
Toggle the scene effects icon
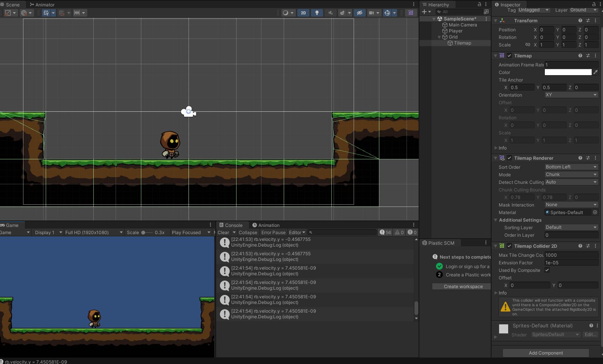pyautogui.click(x=342, y=13)
